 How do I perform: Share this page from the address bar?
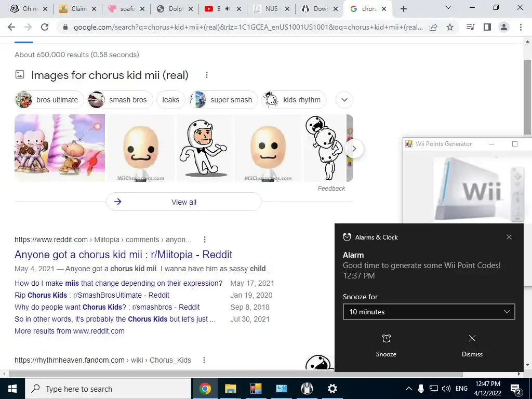coord(433,27)
